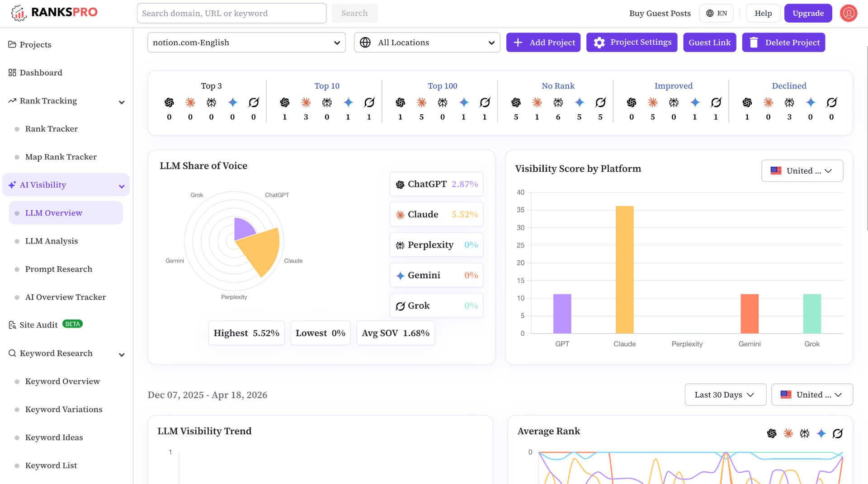Viewport: 868px width, 484px height.
Task: Open Keyword Overview in sidebar
Action: [x=62, y=381]
